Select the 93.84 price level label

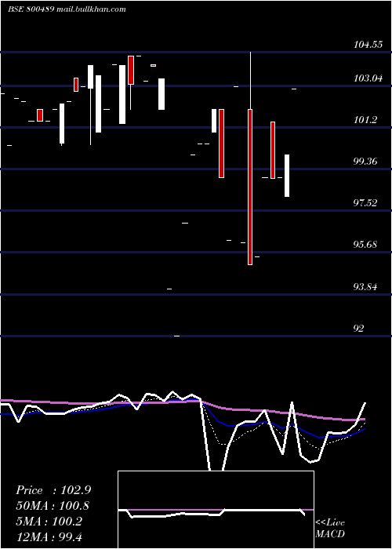click(365, 287)
